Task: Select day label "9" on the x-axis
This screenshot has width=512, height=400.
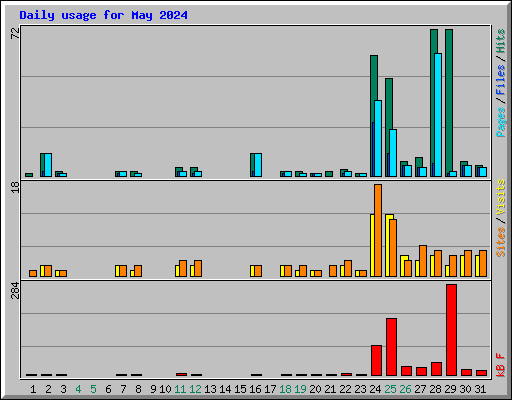Action: point(153,389)
